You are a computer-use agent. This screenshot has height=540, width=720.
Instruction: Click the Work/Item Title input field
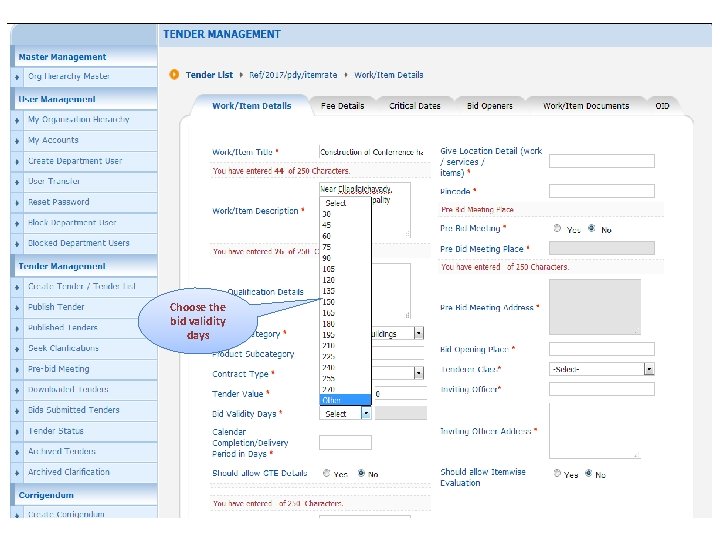coord(372,152)
